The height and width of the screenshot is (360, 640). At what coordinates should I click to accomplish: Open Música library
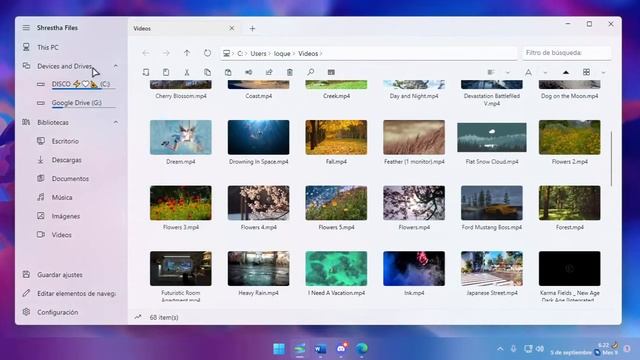coord(62,198)
